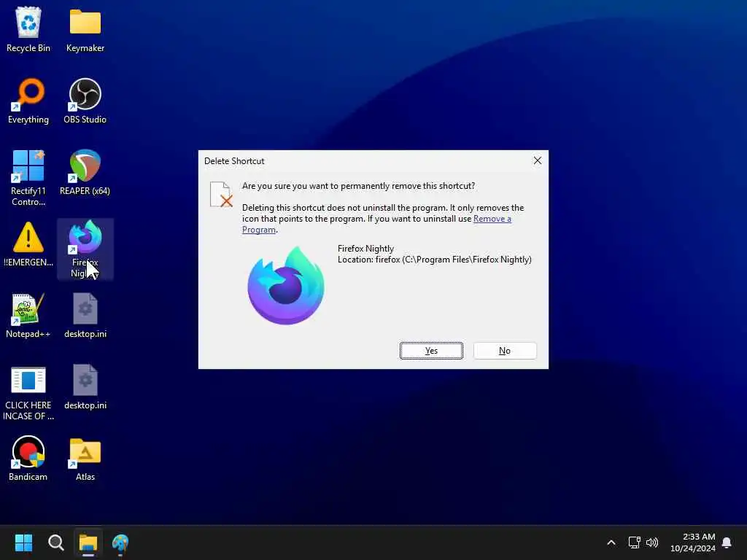Open the paint palette taskbar app
The width and height of the screenshot is (747, 560).
pos(120,542)
